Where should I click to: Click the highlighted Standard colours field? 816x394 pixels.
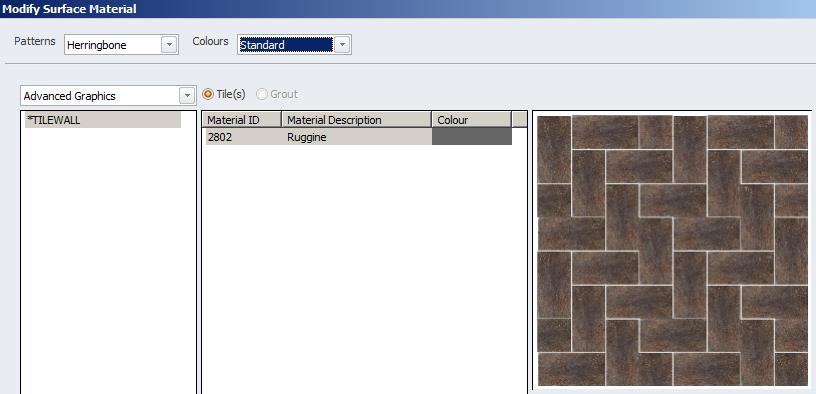pyautogui.click(x=285, y=45)
